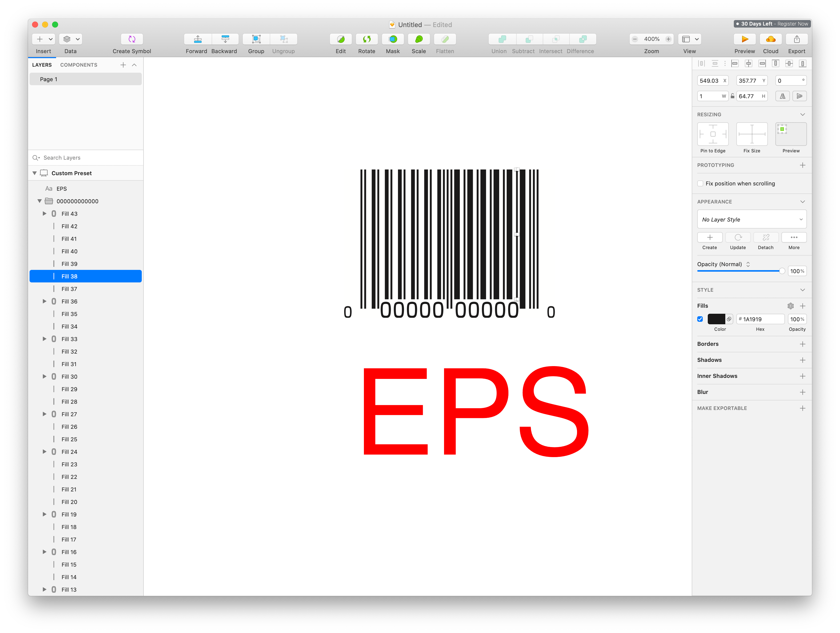
Task: Click the Register Now link
Action: click(792, 24)
